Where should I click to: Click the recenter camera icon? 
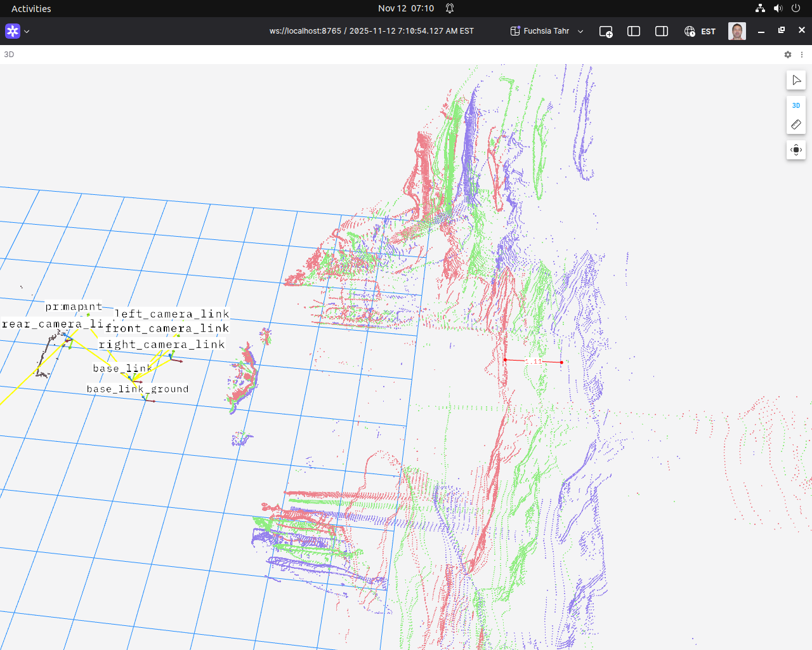(796, 150)
